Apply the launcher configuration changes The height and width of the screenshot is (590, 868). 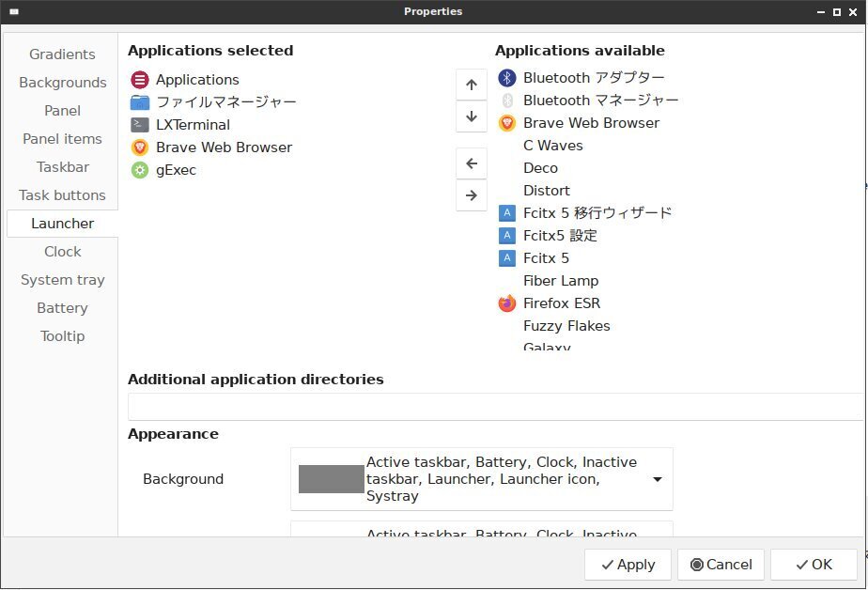pos(627,565)
